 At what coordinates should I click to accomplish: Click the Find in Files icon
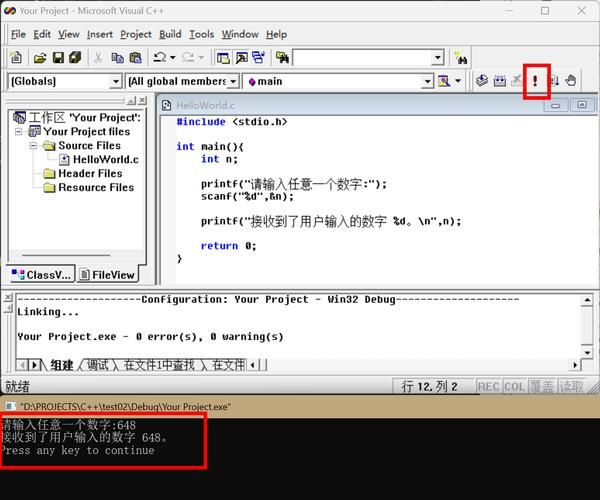pos(282,58)
